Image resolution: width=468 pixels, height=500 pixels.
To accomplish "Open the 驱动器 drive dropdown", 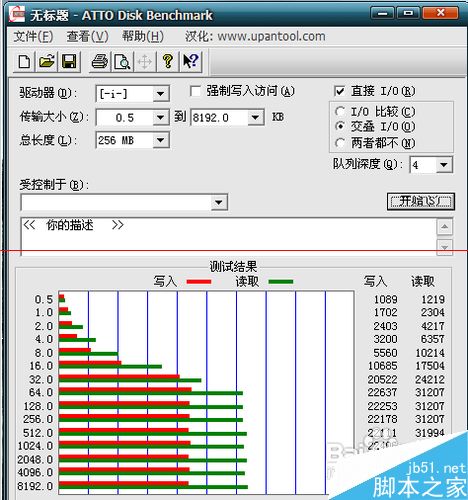I will (161, 94).
